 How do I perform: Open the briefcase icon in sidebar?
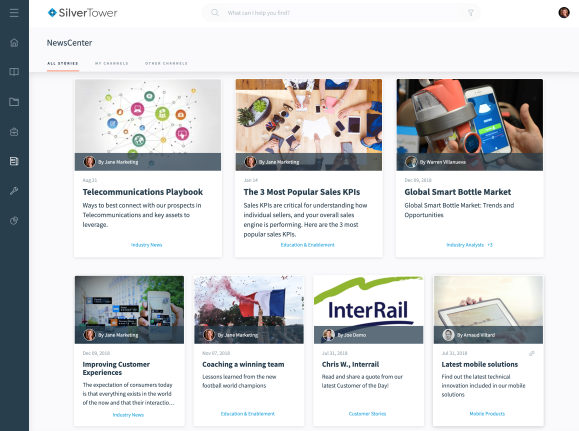14,132
